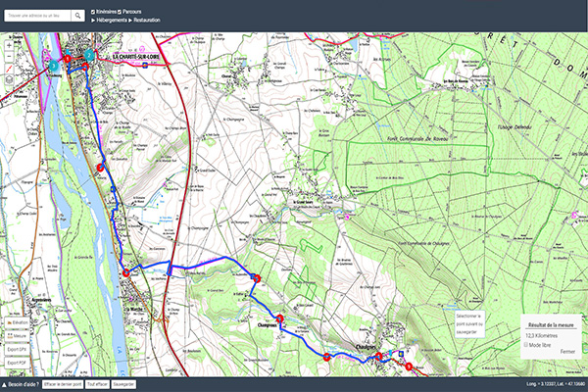This screenshot has width=588, height=392.
Task: Click the search magnifier icon
Action: coord(79,16)
